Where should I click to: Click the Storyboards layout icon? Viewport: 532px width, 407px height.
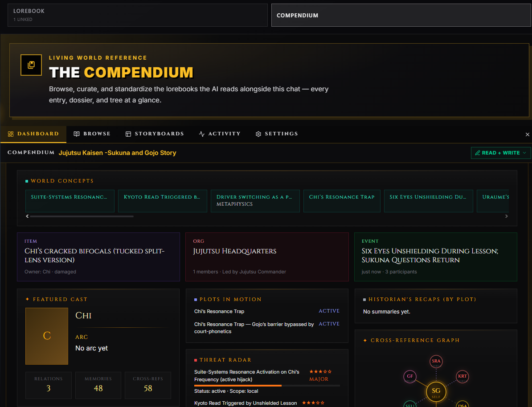coord(128,134)
